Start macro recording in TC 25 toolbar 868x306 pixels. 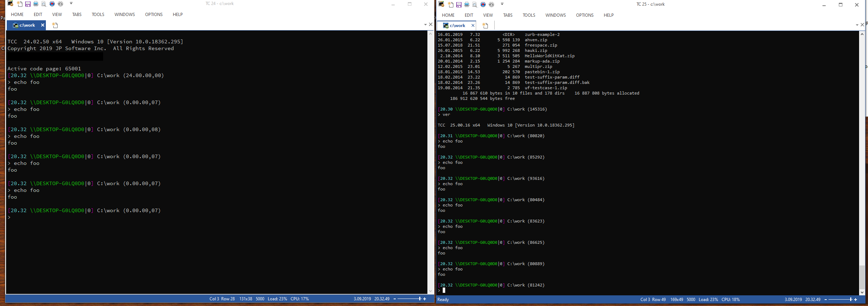pos(483,5)
